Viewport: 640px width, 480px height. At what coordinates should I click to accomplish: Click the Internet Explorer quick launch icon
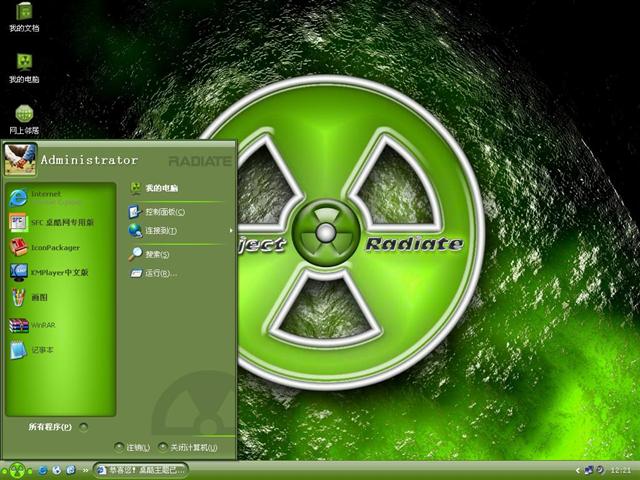click(x=42, y=470)
